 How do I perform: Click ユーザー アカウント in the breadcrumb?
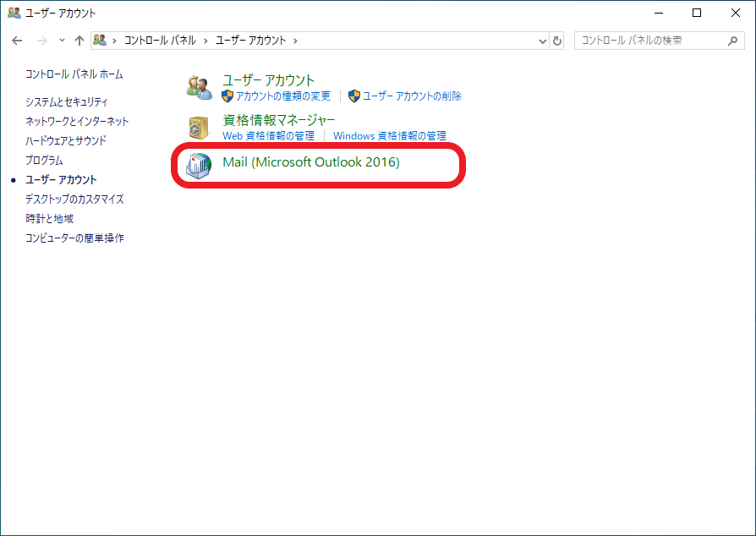[x=250, y=41]
